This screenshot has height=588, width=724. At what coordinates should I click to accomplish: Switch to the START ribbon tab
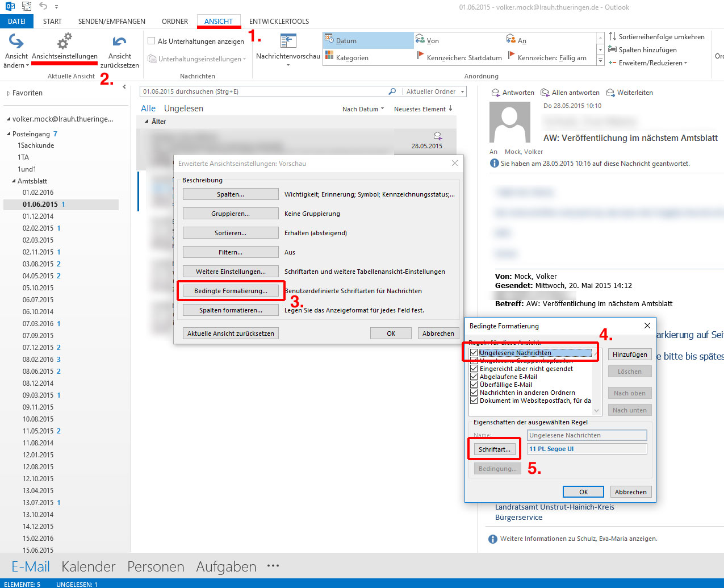(x=52, y=22)
